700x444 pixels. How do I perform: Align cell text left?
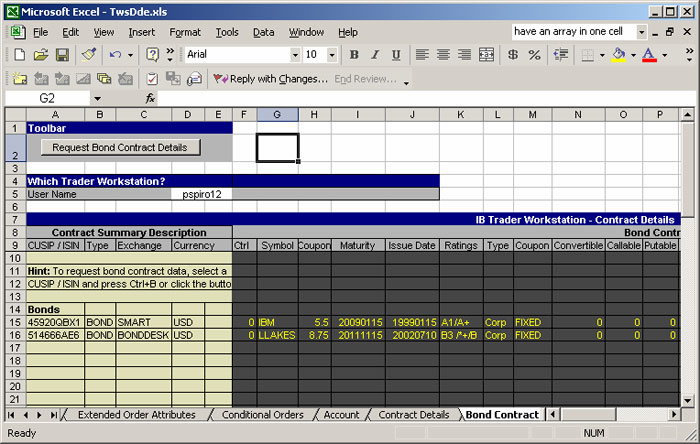pyautogui.click(x=422, y=55)
